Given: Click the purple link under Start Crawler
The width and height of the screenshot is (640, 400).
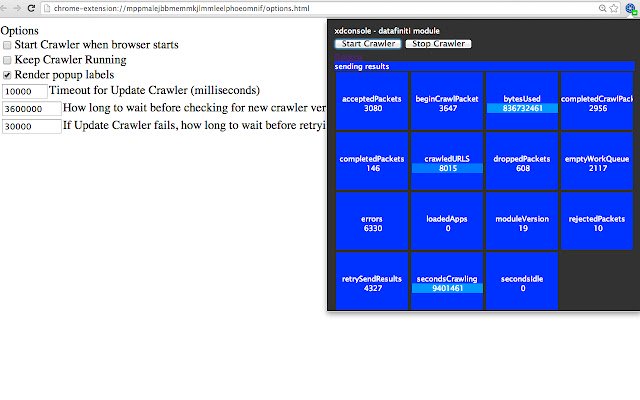Looking at the screenshot, I should click(x=348, y=57).
